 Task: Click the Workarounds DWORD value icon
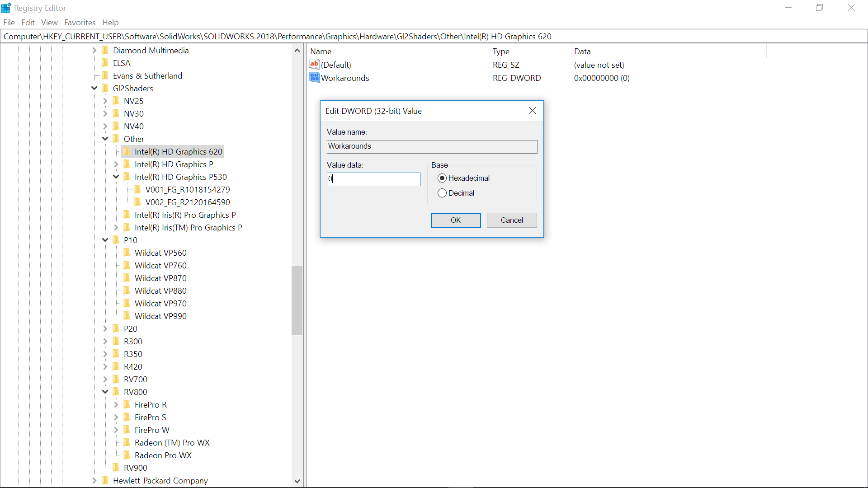pyautogui.click(x=314, y=78)
